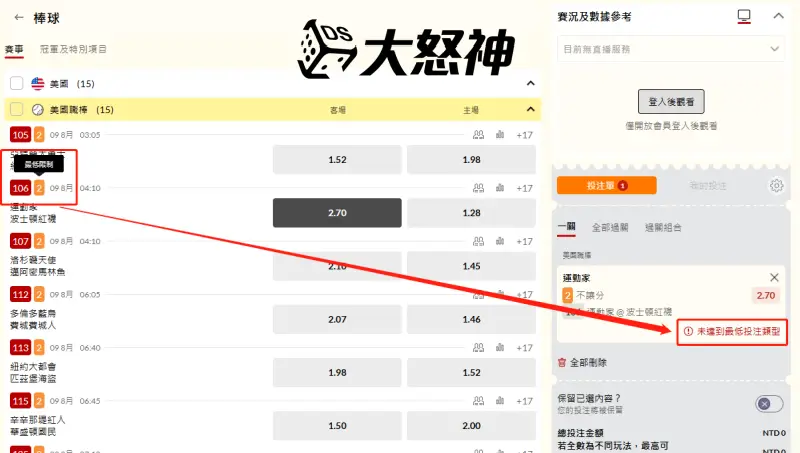The height and width of the screenshot is (453, 800).
Task: Collapse the 賽況及數據參考 panel
Action: (778, 16)
